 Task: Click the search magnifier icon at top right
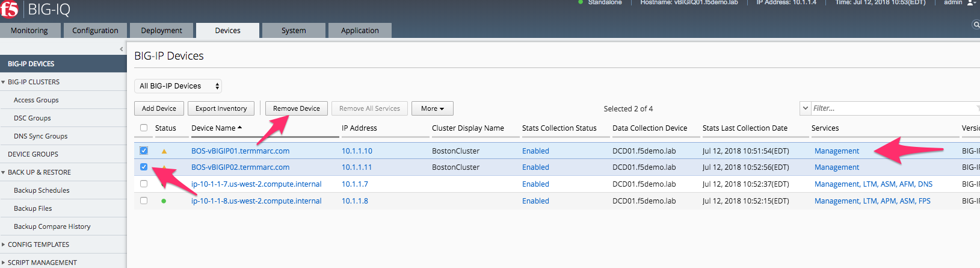pos(976,25)
